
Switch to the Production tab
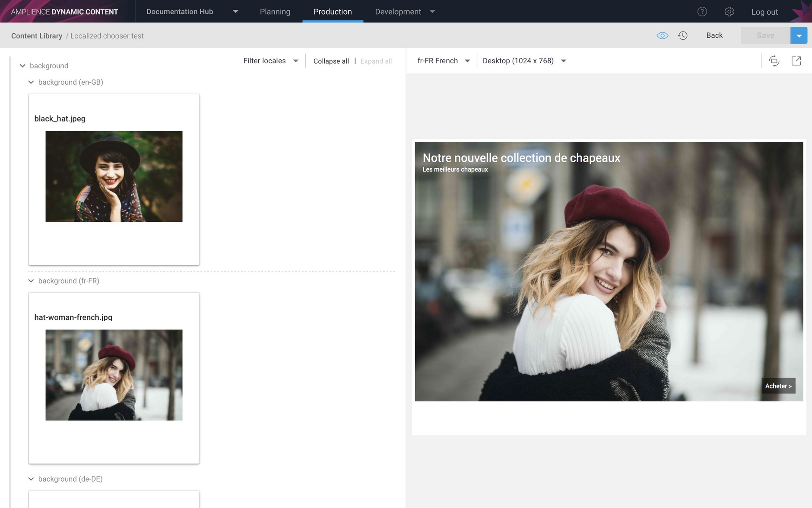333,12
